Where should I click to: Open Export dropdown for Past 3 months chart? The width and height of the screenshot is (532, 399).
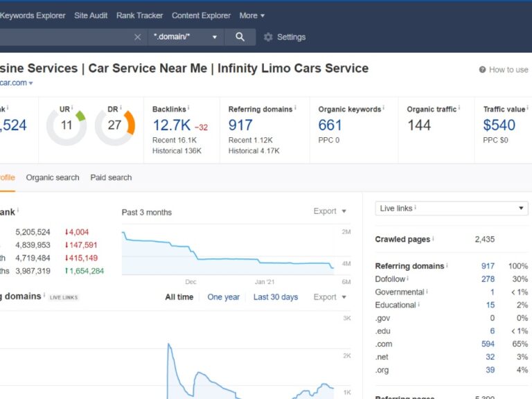[330, 211]
